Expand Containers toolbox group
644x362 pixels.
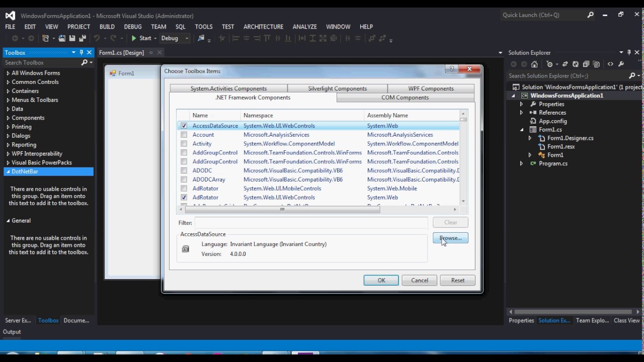(x=8, y=91)
